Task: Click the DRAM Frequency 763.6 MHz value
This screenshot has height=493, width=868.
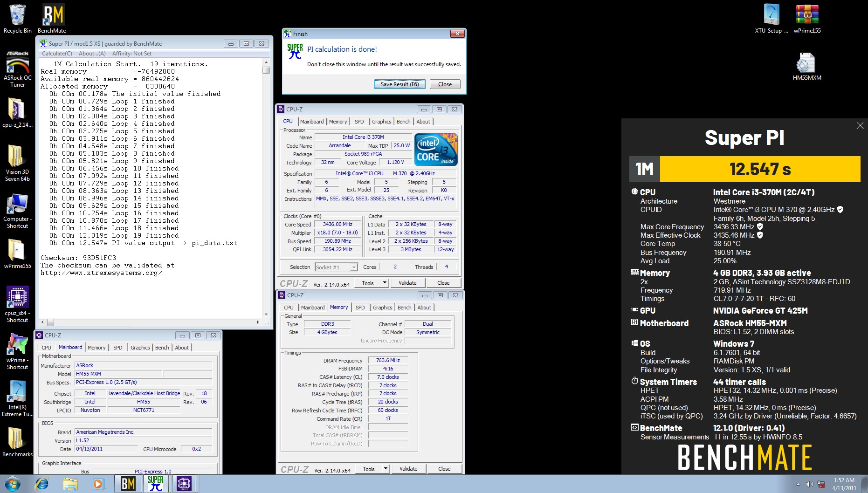Action: tap(388, 360)
